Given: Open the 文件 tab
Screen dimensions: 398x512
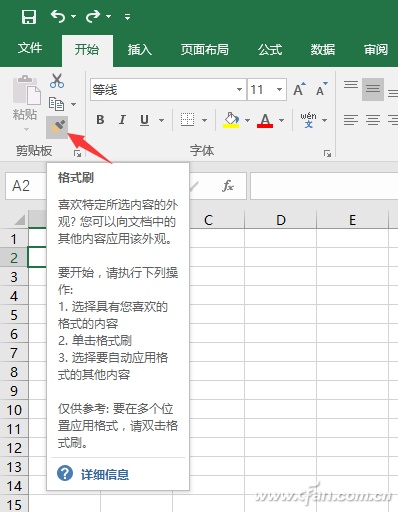Looking at the screenshot, I should pos(30,49).
